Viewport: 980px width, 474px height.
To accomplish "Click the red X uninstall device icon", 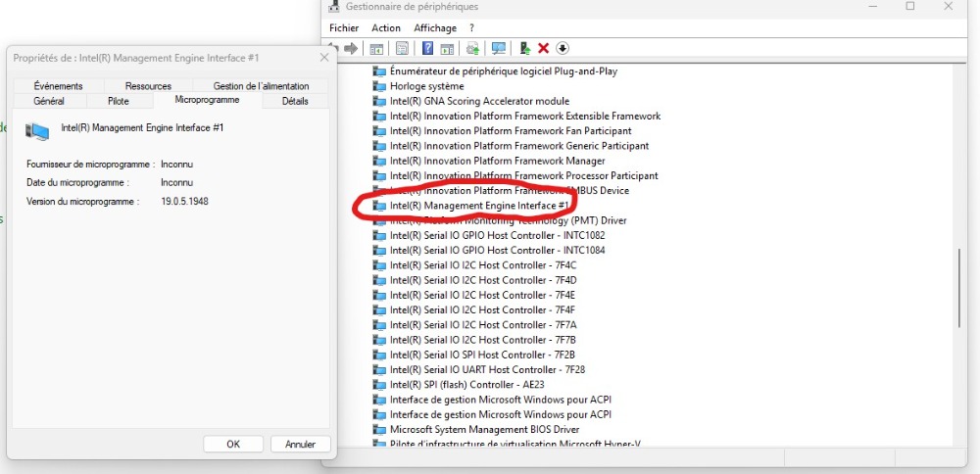I will pos(544,49).
